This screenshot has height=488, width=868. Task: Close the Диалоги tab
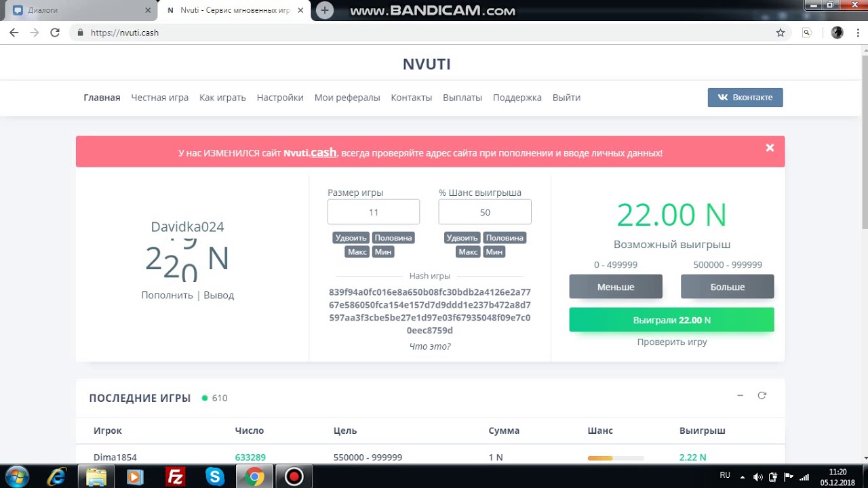coord(149,11)
